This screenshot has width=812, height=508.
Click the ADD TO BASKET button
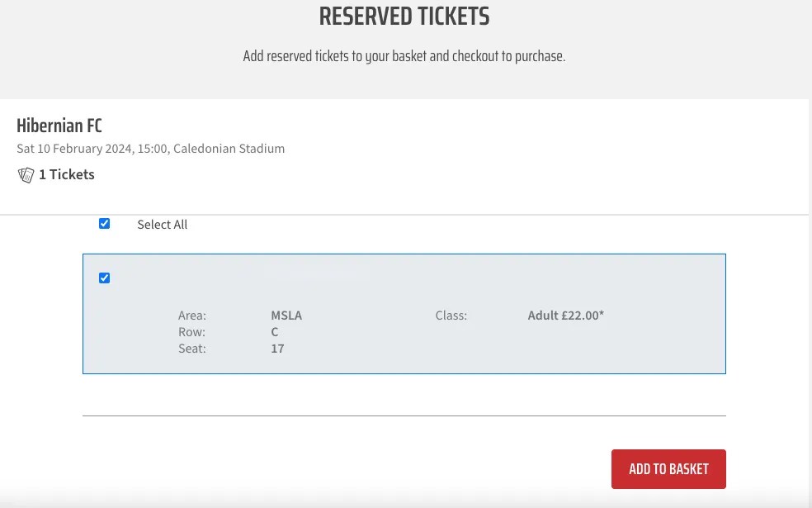(x=668, y=468)
